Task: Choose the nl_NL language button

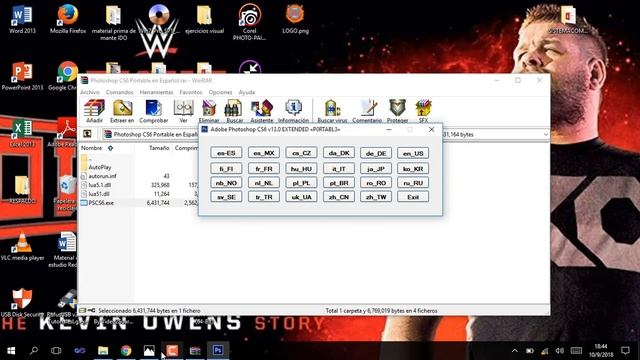Action: [264, 183]
